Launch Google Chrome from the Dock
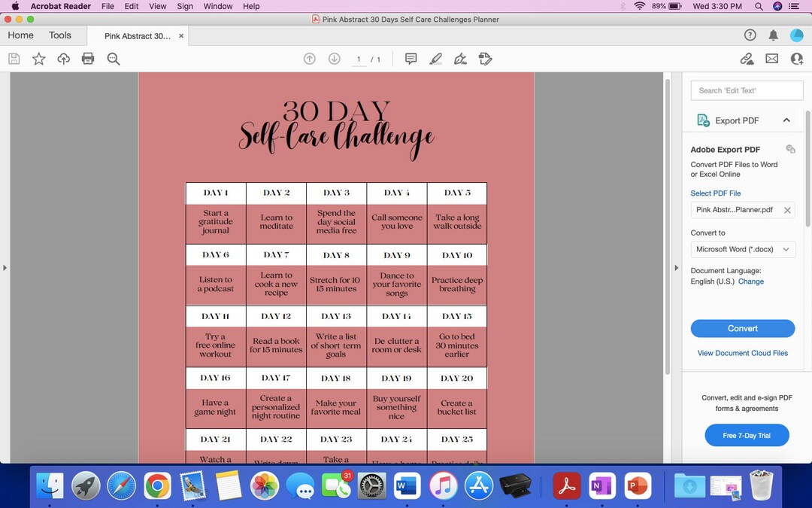The width and height of the screenshot is (812, 508). pyautogui.click(x=157, y=486)
